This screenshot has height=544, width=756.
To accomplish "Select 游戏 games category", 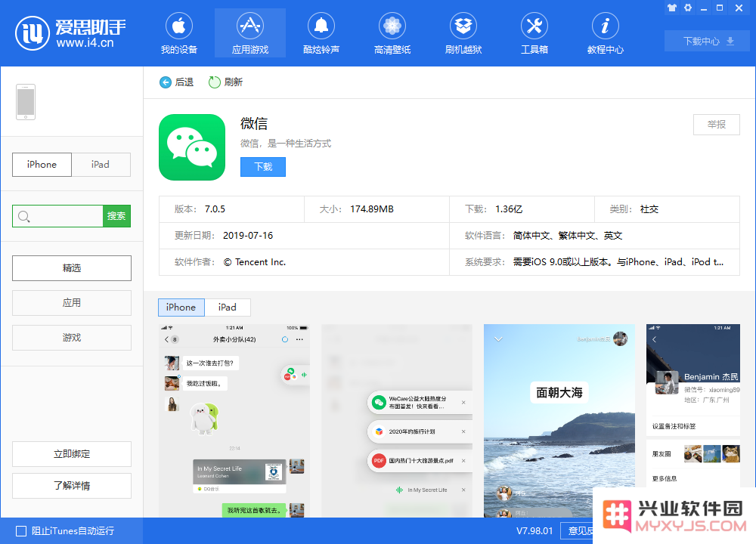I will coord(71,337).
